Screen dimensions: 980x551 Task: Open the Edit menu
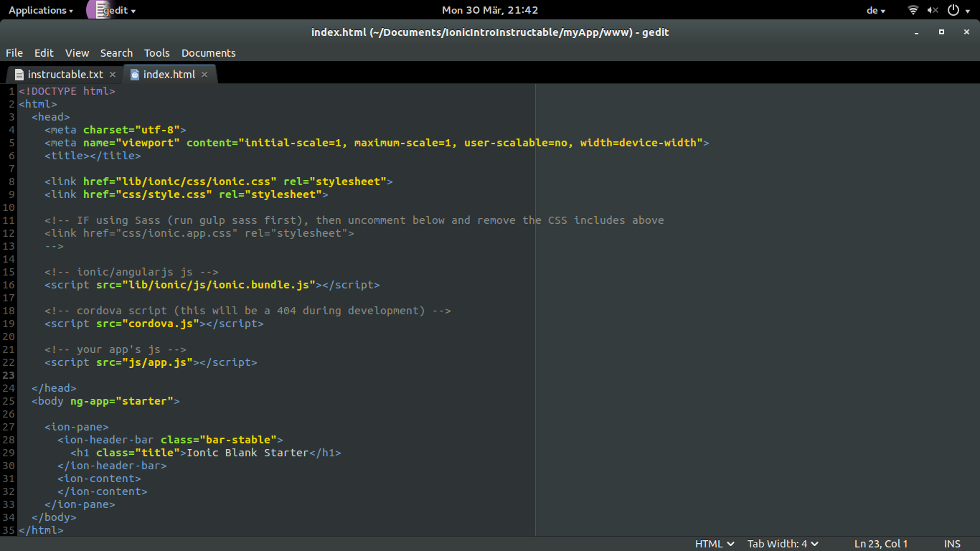point(44,53)
